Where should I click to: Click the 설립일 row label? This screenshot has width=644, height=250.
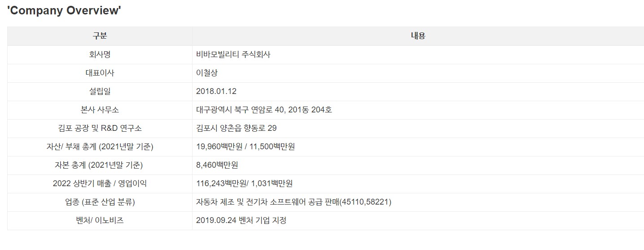100,91
